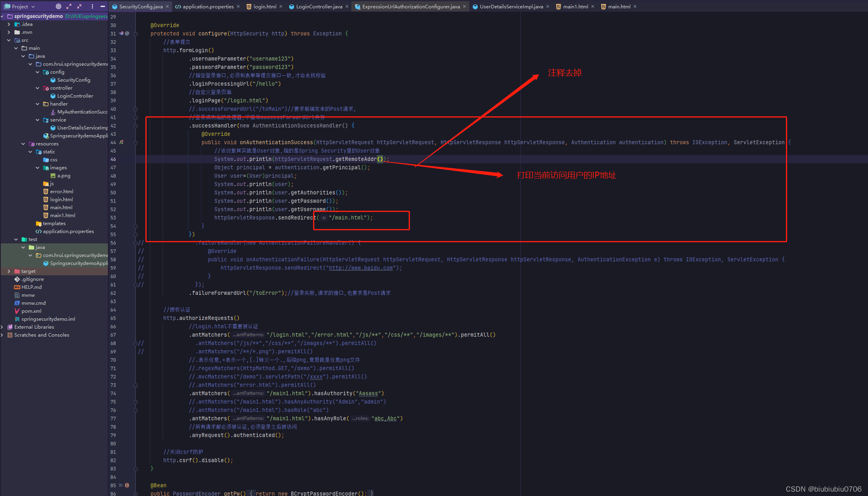This screenshot has width=868, height=496.
Task: Select pom.xml in project tree
Action: (x=31, y=311)
